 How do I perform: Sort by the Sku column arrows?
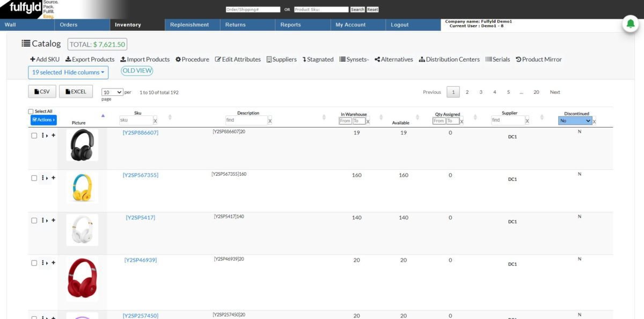click(x=170, y=117)
